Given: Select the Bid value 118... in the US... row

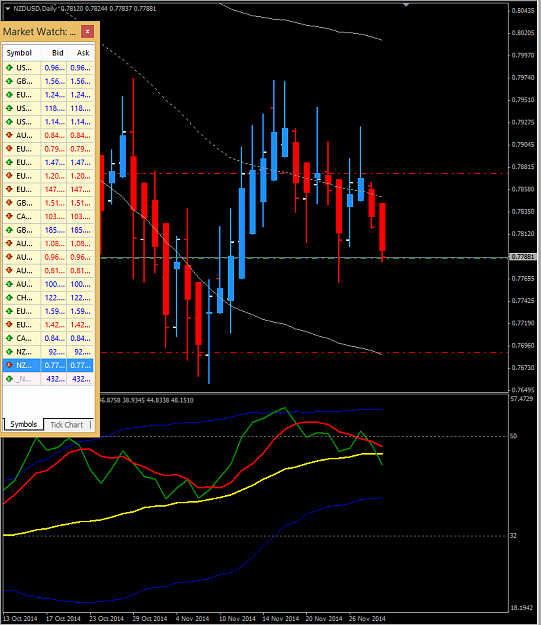Looking at the screenshot, I should [x=54, y=108].
